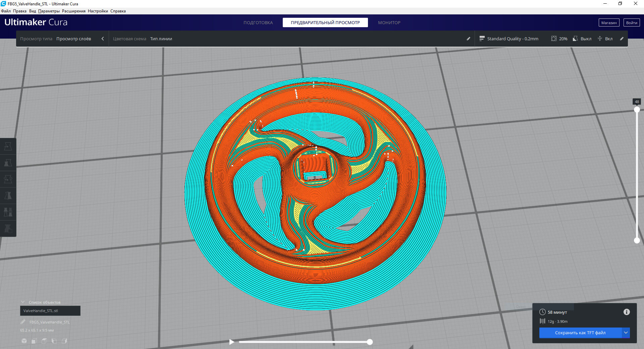
Task: Select the Mirror tool in left toolbar
Action: [x=8, y=196]
